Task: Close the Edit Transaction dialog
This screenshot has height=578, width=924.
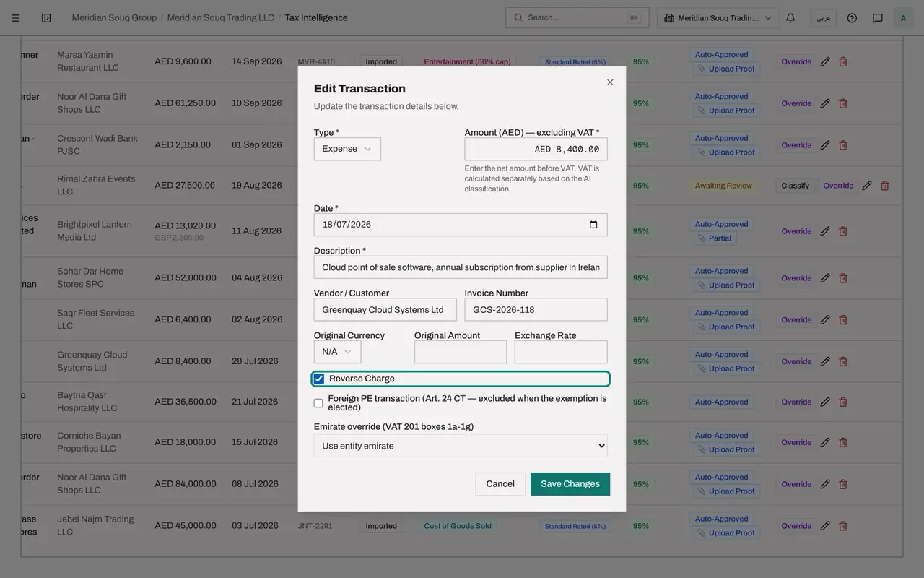Action: (610, 82)
